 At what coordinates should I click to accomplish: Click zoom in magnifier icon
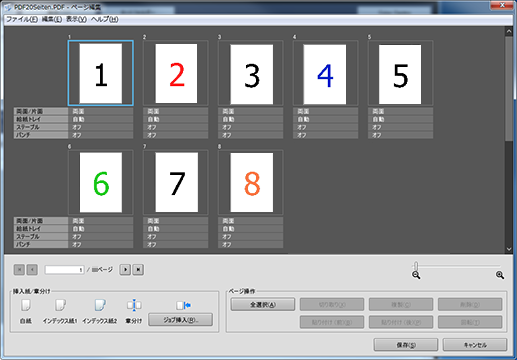500,275
